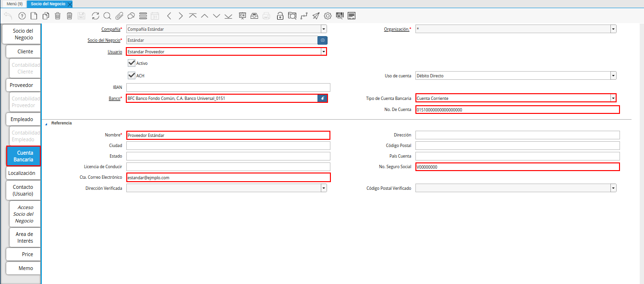Open the Compañía dropdown
The width and height of the screenshot is (644, 284).
pyautogui.click(x=324, y=29)
